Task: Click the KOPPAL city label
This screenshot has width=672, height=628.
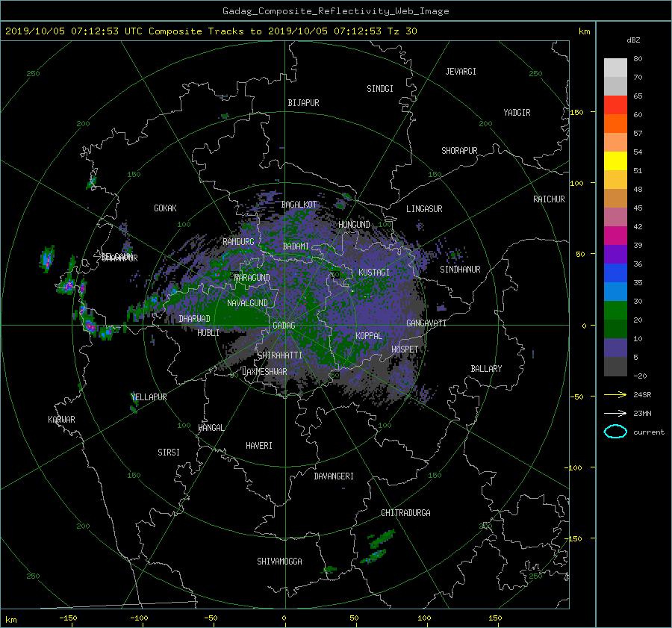Action: 369,335
